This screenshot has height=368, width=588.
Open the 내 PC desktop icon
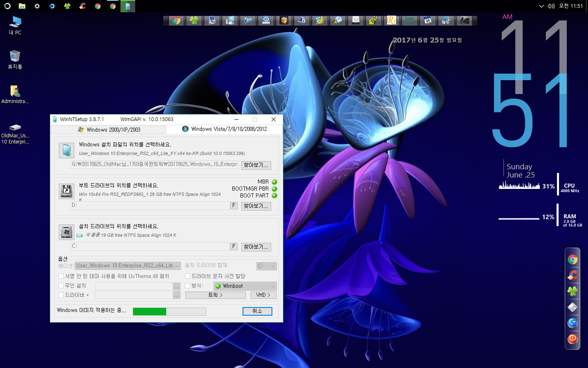click(x=15, y=26)
